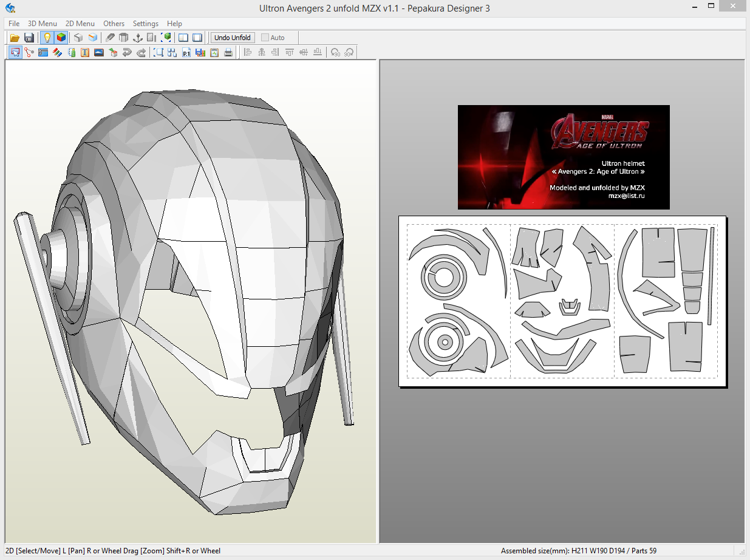
Task: Click the landscape image insert tool
Action: coord(99,52)
